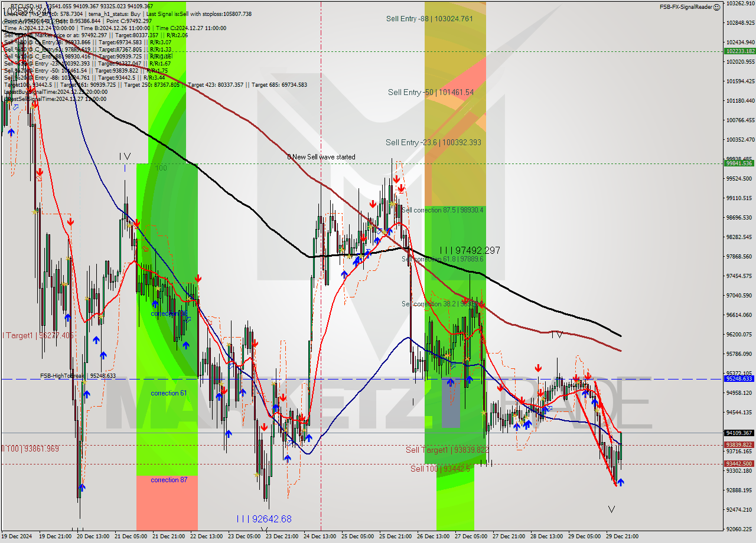Click the FSB-HighToBreak | 95248.633 label

coord(78,375)
